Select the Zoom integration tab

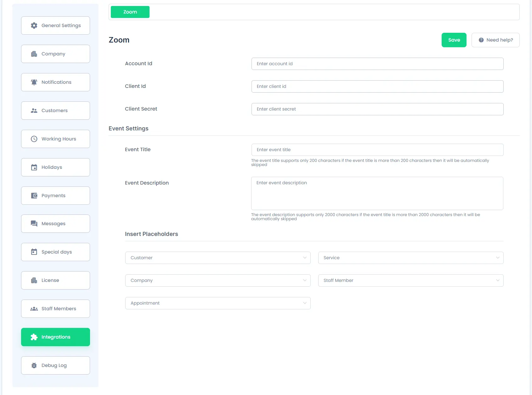(x=130, y=12)
